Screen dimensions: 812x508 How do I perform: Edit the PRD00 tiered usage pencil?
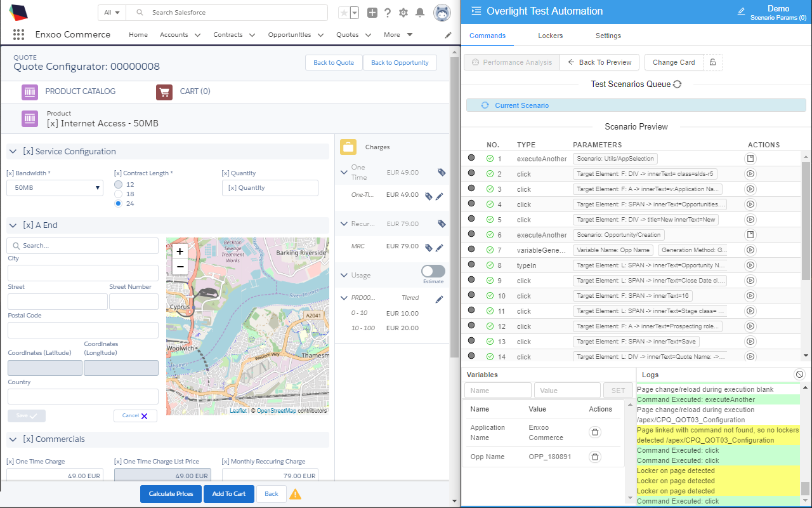[439, 298]
